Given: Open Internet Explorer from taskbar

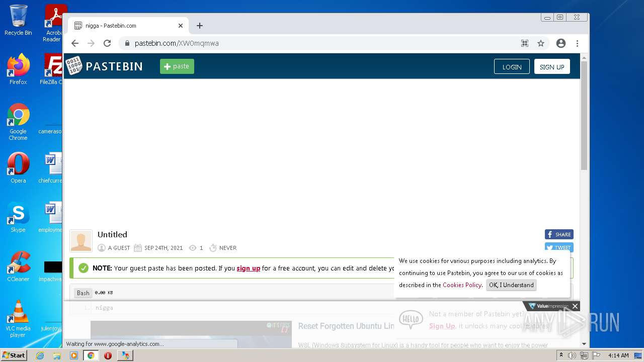Looking at the screenshot, I should tap(40, 355).
